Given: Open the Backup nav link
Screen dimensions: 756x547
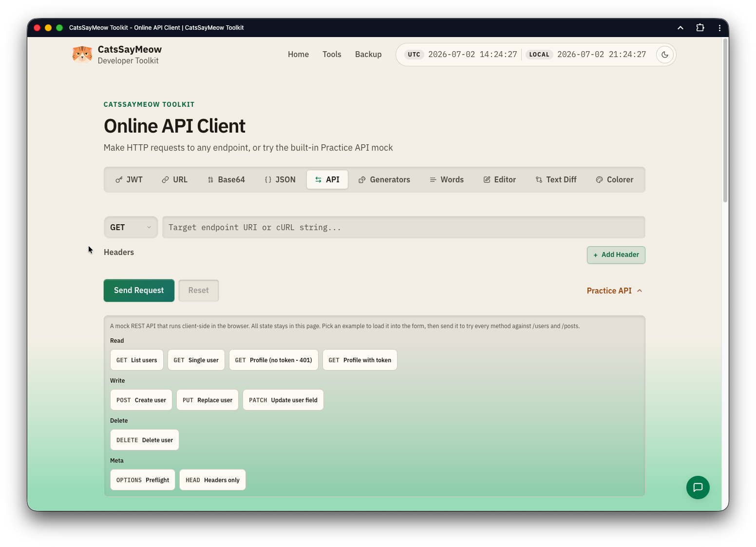Looking at the screenshot, I should pos(368,54).
